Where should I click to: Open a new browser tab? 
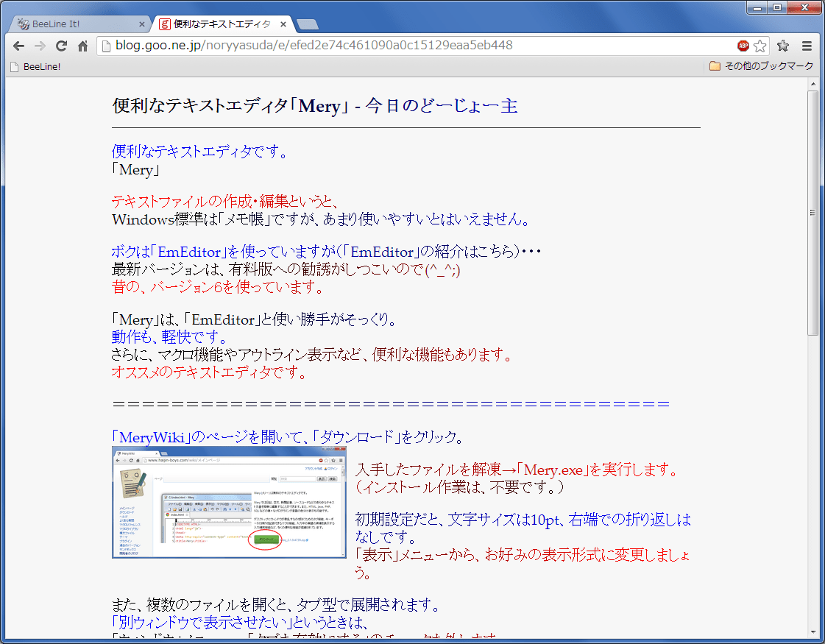click(x=307, y=24)
